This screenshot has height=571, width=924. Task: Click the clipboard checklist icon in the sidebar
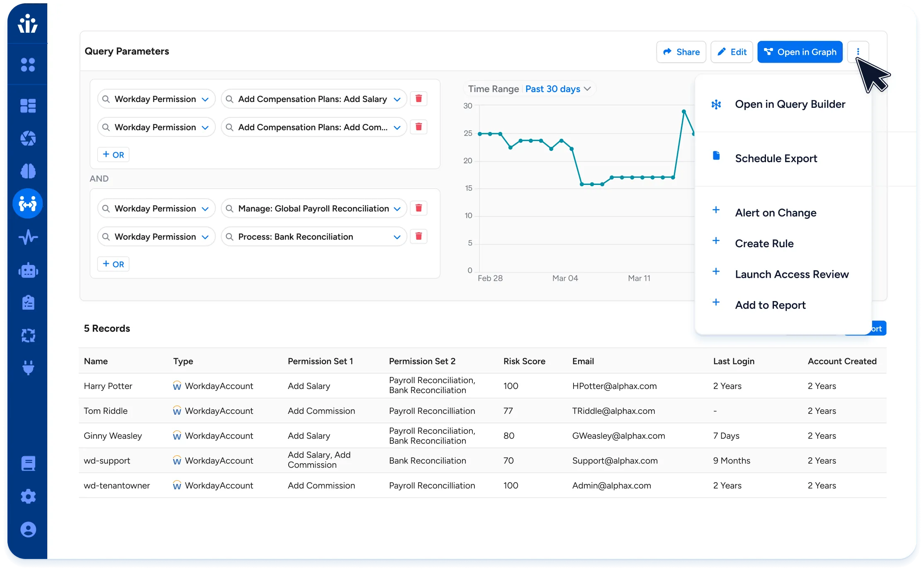tap(28, 303)
